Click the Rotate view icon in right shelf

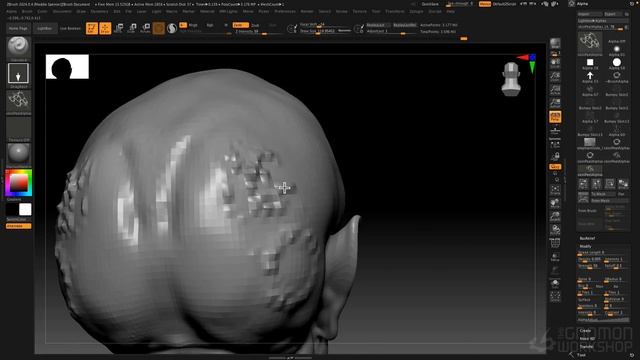coord(555,230)
